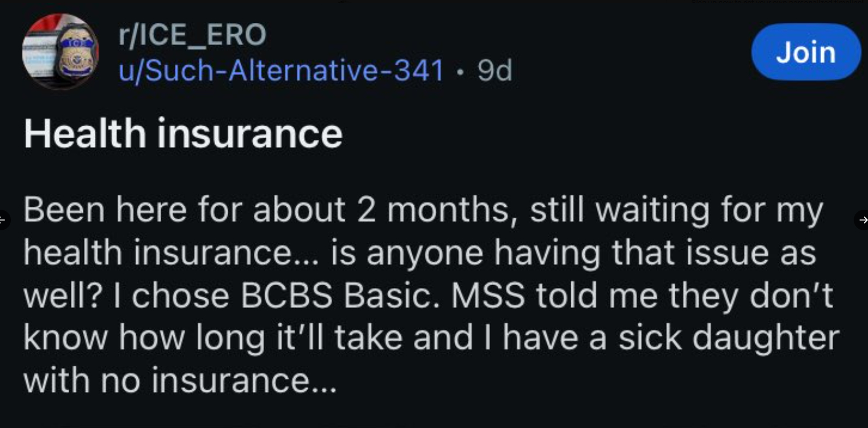Viewport: 868px width, 428px height.
Task: Click the r/ICE_ERO subreddit avatar badge
Action: tap(60, 51)
